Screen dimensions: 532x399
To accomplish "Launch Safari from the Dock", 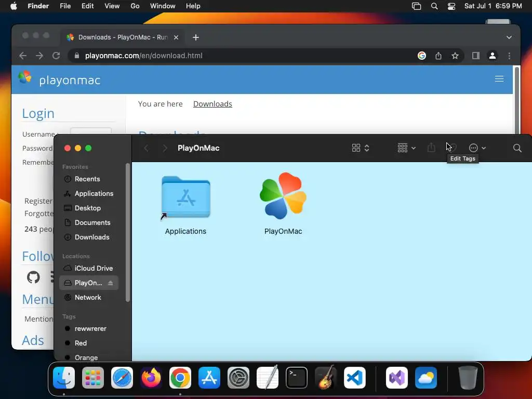I will 122,378.
